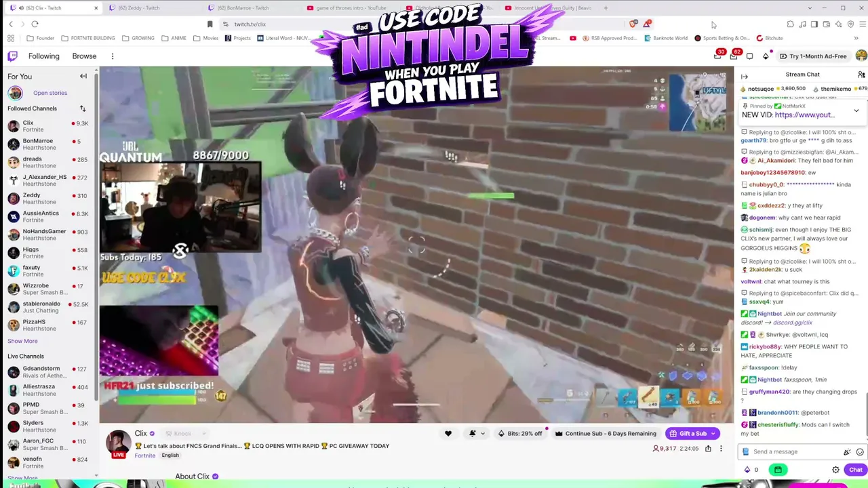Viewport: 868px width, 488px height.
Task: Open Bits balance in chat footer
Action: 751,470
